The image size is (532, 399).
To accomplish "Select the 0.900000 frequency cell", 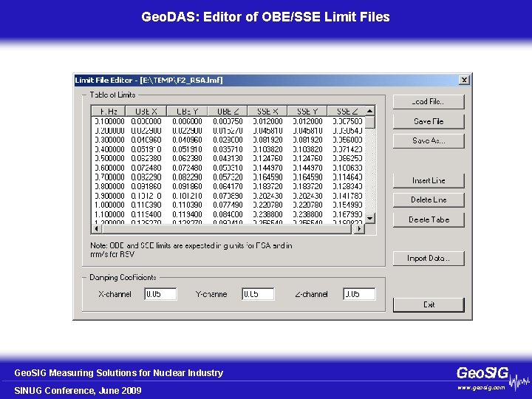I will [x=109, y=196].
